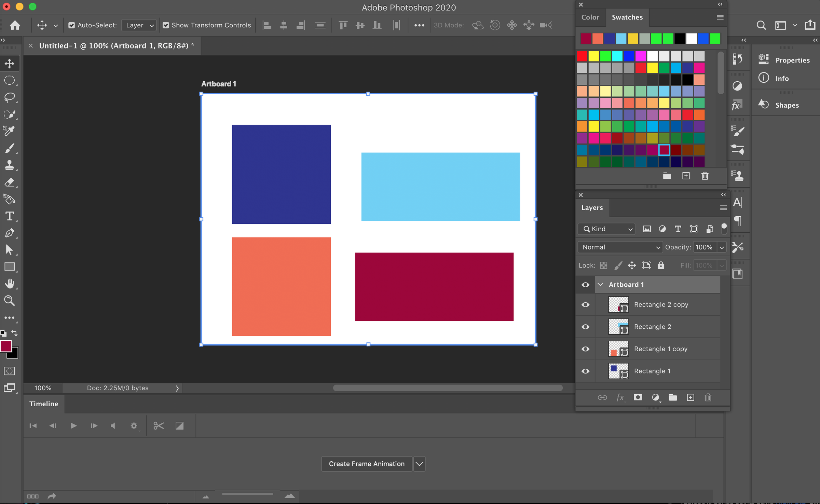Hide the Rectangle 2 layer
Screen dimensions: 820x504
pyautogui.click(x=585, y=327)
